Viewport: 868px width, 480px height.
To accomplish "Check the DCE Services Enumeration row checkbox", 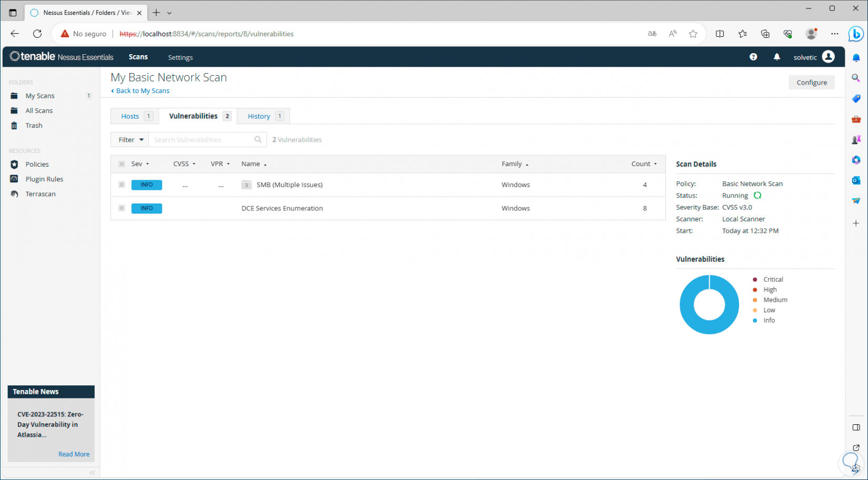I will (122, 208).
